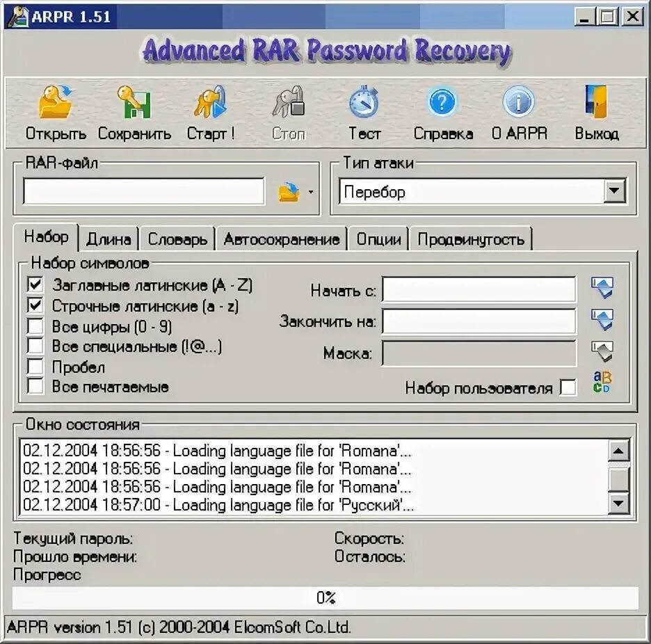Viewport: 651px width, 644px height.
Task: Click the Открыть (Open) toolbar icon
Action: pos(55,102)
